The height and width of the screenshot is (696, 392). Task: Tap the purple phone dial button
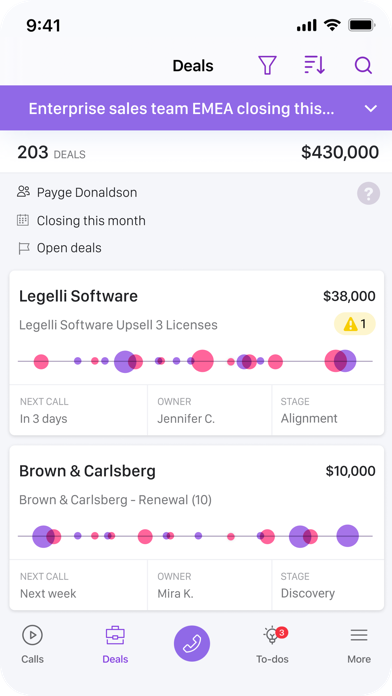192,643
